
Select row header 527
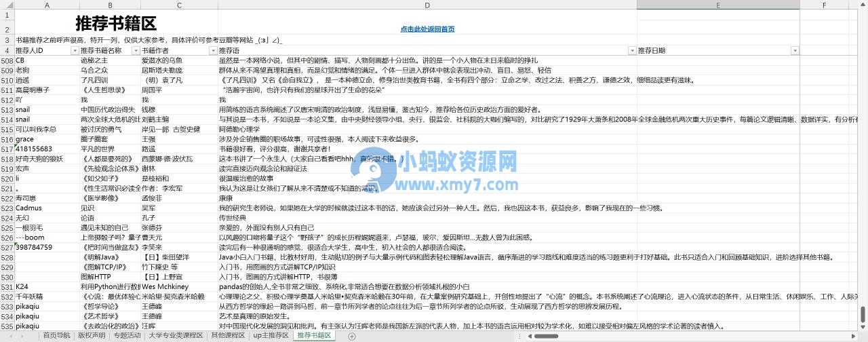[7, 247]
